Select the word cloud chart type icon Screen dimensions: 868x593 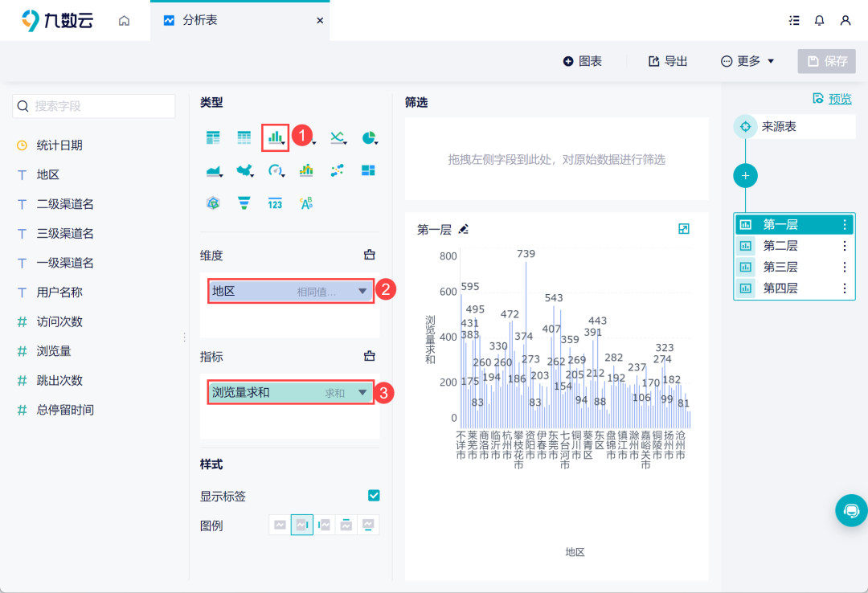(306, 202)
